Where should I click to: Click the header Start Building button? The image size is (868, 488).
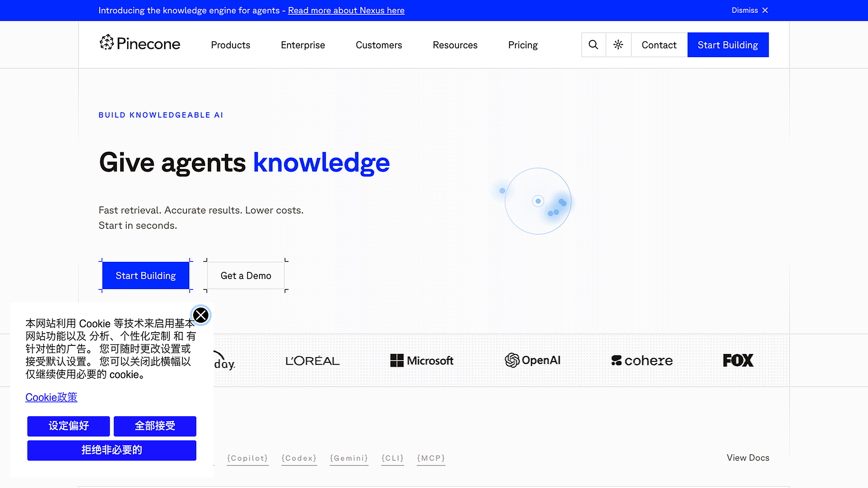(x=728, y=45)
